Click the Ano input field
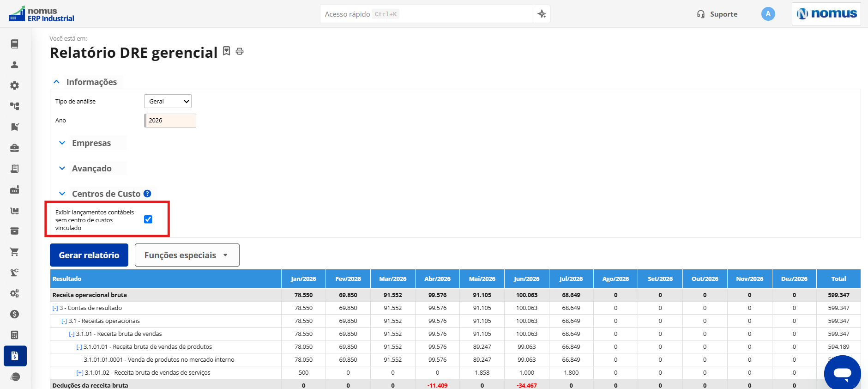The image size is (868, 389). [170, 121]
